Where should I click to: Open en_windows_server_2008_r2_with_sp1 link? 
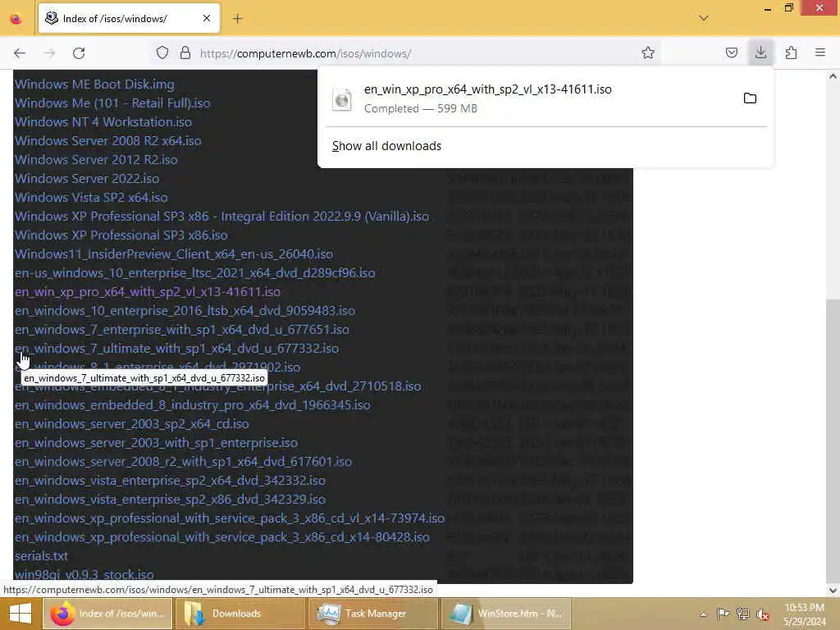[x=183, y=461]
